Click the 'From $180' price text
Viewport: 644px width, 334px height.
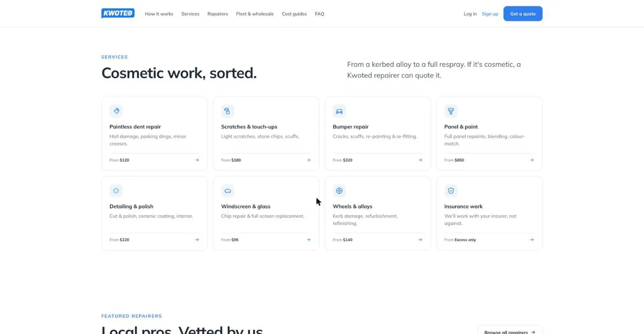click(x=231, y=160)
